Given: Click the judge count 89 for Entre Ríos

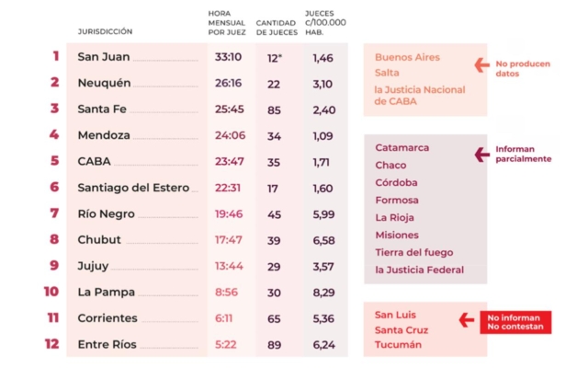Looking at the screenshot, I should (274, 344).
